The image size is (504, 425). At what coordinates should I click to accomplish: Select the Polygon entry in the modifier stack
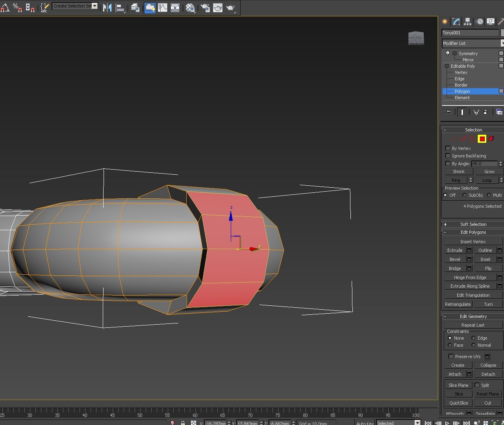[x=462, y=91]
